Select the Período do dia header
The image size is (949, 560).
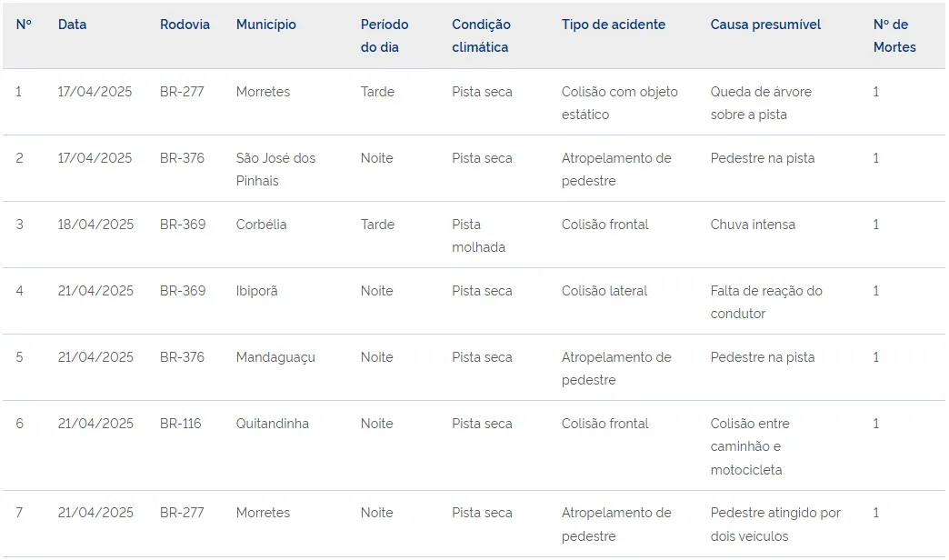click(x=385, y=35)
